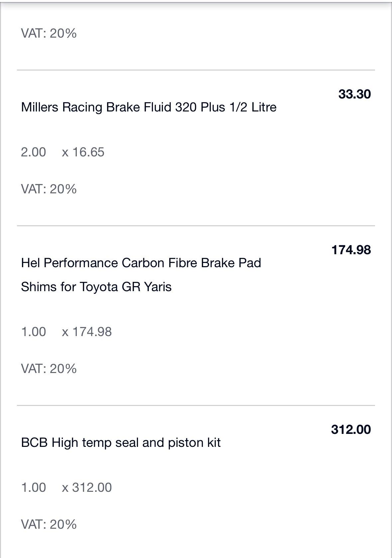Click divider line above Millers Brake Fluid
Screen dimensions: 392x558
[x=196, y=70]
